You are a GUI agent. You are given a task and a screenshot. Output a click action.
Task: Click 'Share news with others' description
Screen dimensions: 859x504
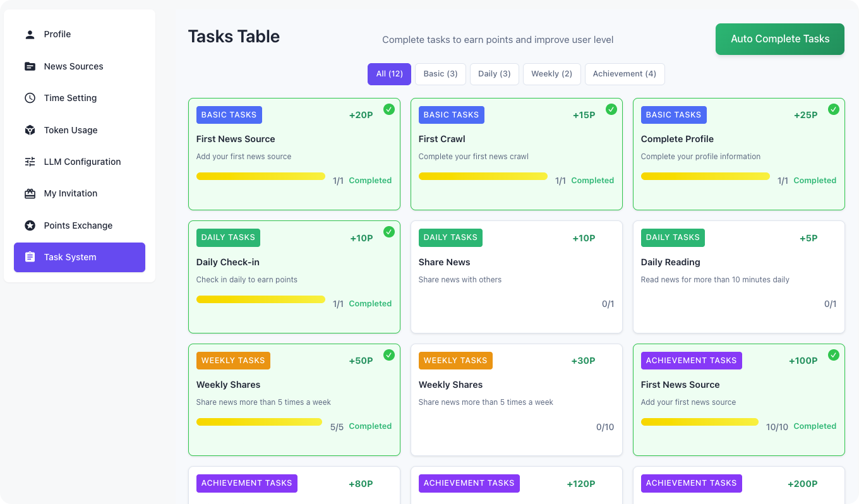(460, 280)
